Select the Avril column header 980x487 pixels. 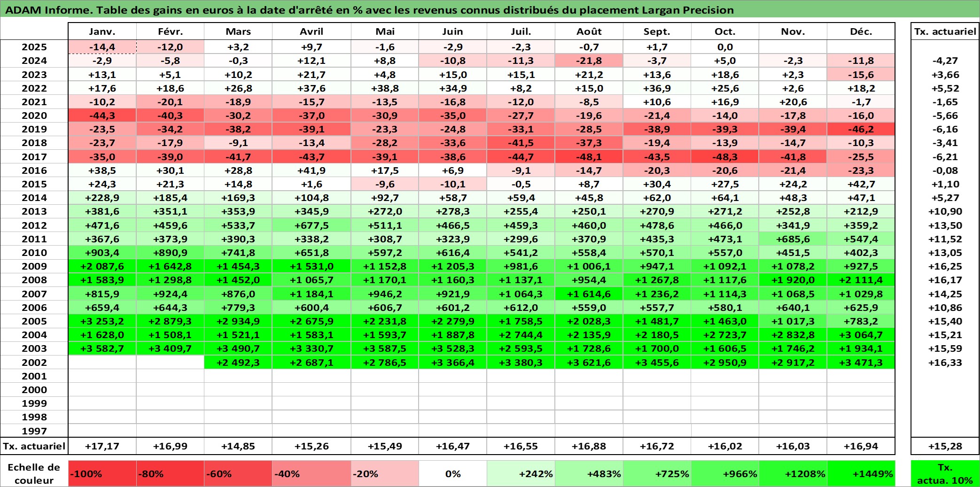coord(311,31)
